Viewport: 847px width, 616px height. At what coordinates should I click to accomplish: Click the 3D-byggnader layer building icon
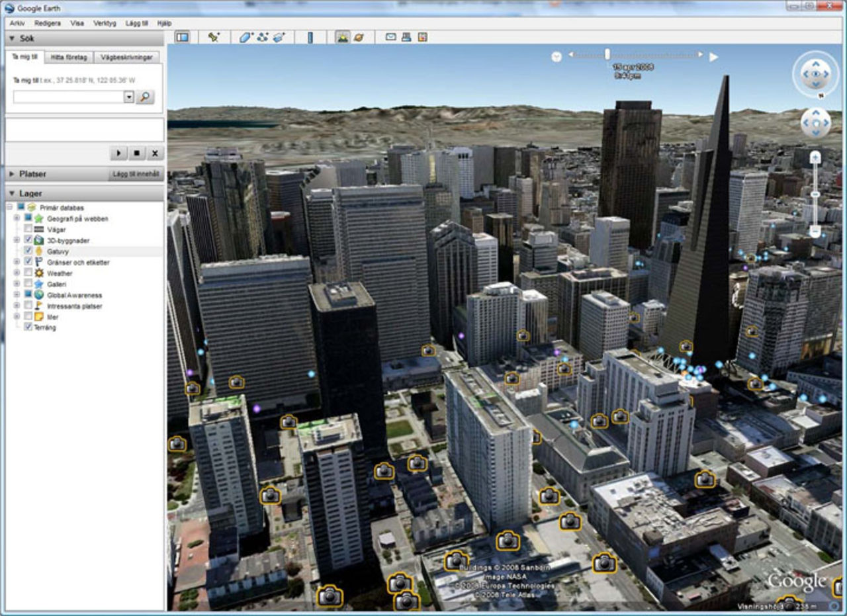[x=39, y=240]
